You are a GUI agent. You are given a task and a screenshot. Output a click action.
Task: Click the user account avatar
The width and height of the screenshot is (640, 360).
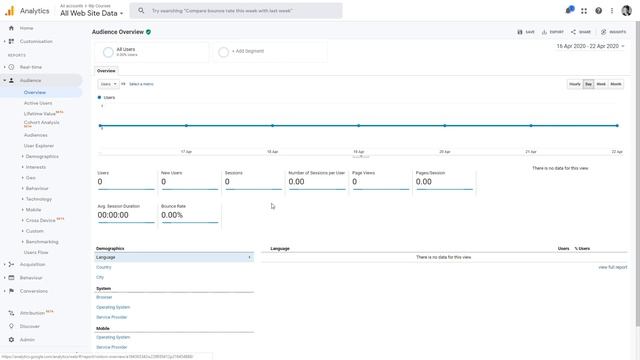click(627, 11)
